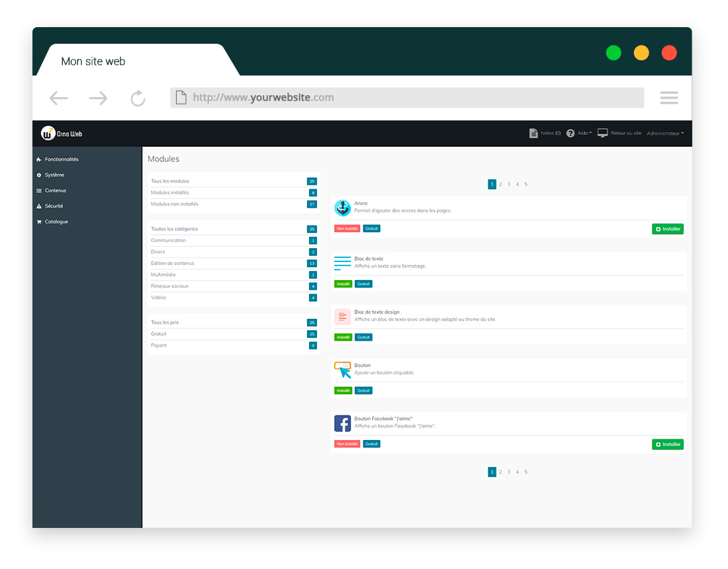Image resolution: width=728 pixels, height=569 pixels.
Task: Click the Modules page heading
Action: click(163, 159)
